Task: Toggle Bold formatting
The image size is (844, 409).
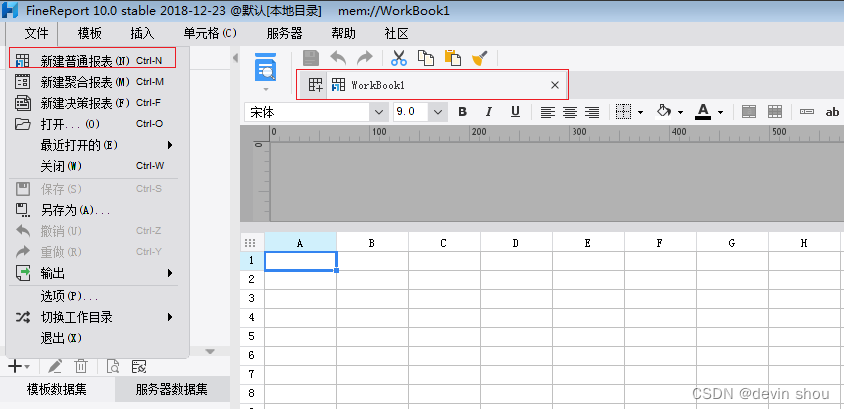Action: pos(462,112)
